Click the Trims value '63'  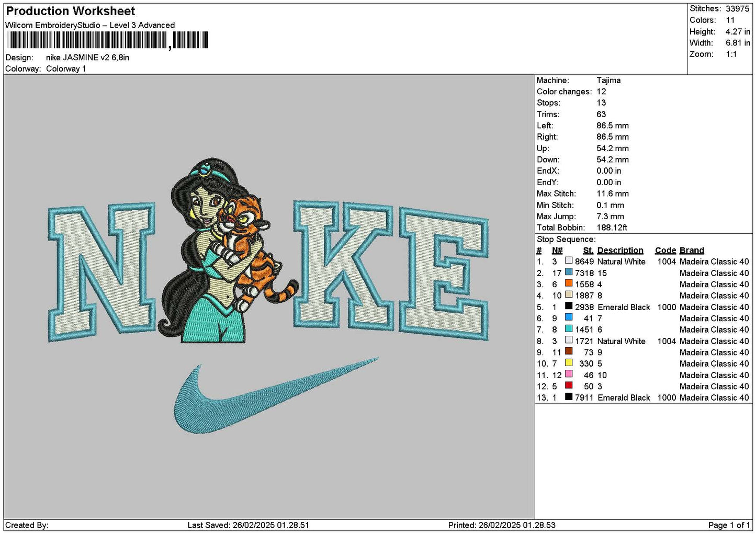(x=601, y=115)
